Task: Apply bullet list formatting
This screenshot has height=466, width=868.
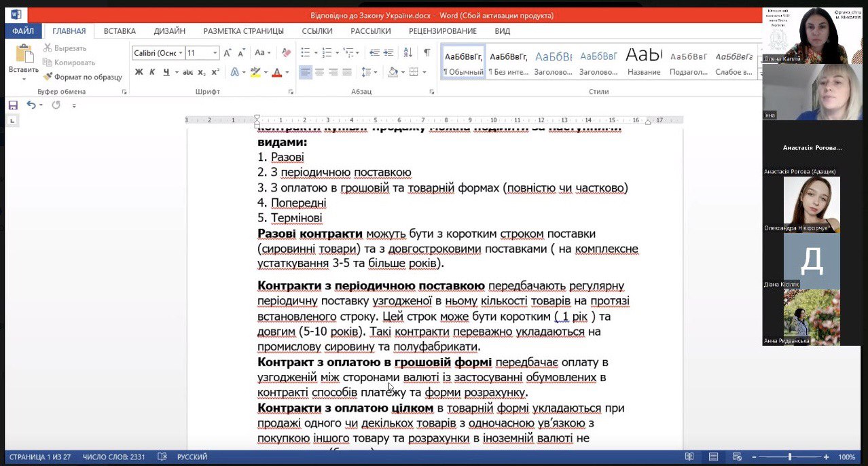Action: point(305,52)
